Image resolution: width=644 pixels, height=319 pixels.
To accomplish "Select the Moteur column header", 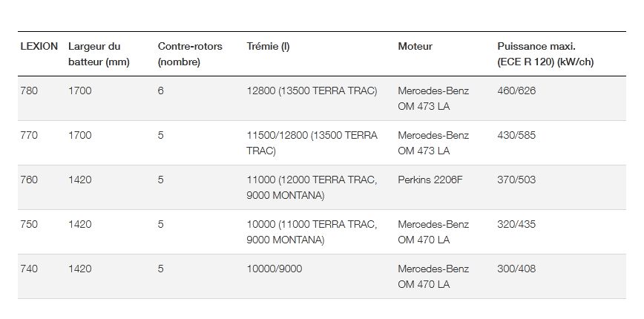I will coord(415,47).
